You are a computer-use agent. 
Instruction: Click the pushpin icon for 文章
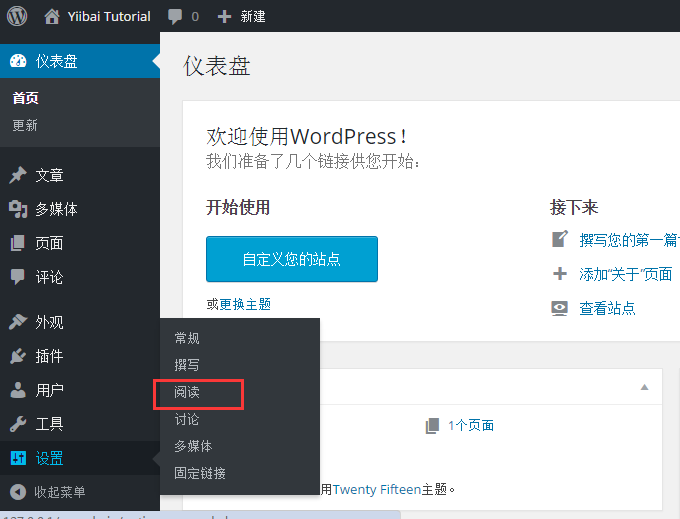pyautogui.click(x=18, y=175)
